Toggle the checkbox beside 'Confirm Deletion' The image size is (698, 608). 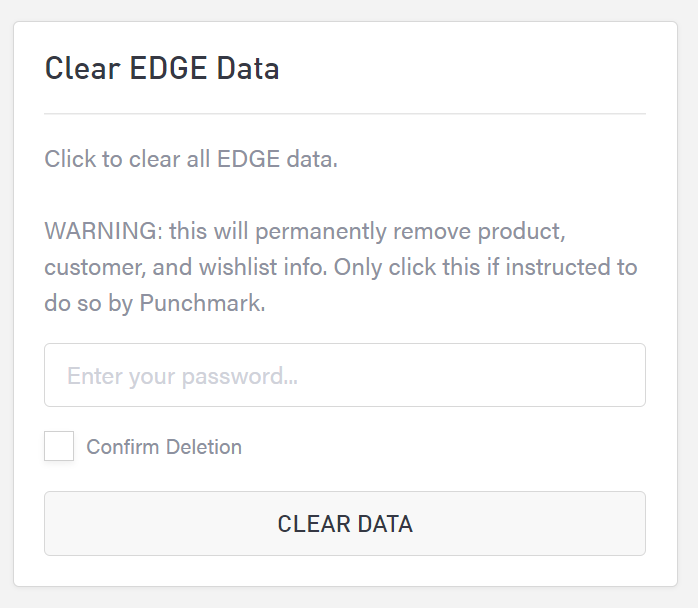pos(59,446)
